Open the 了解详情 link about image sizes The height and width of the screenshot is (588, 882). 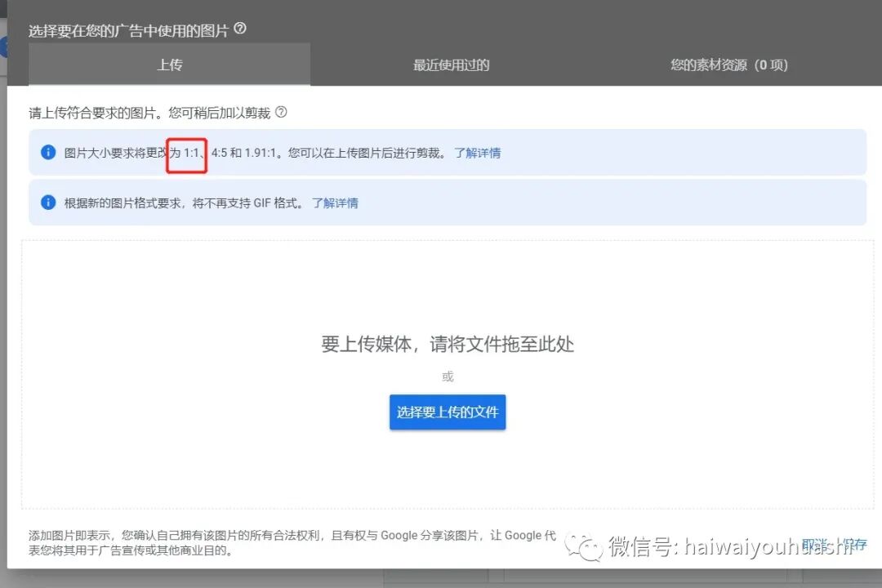479,153
